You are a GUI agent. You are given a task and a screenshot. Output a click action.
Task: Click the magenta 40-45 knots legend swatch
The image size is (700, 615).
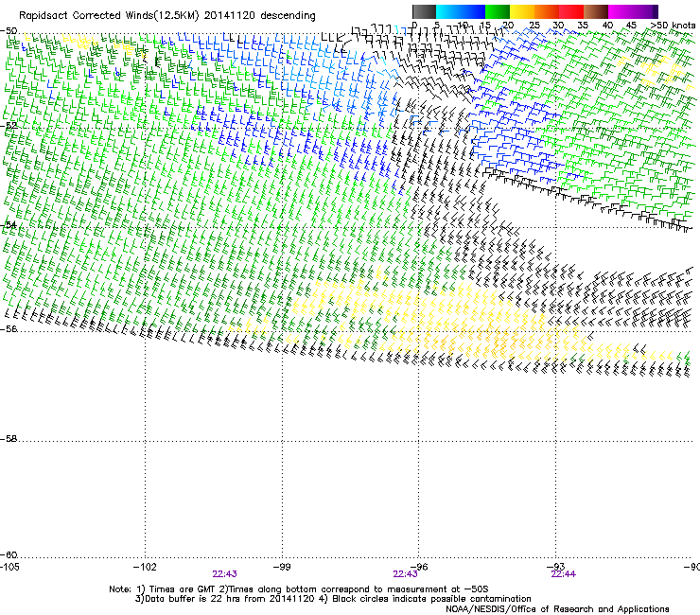pos(621,11)
